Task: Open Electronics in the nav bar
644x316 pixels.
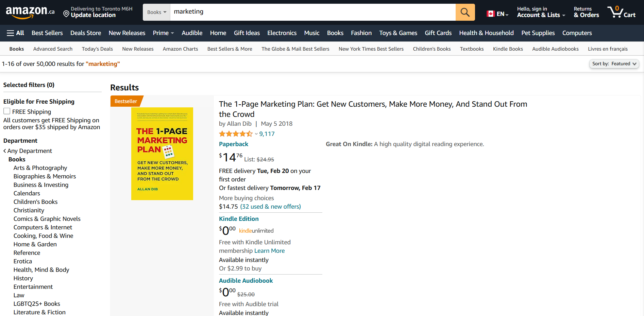Action: [x=282, y=33]
